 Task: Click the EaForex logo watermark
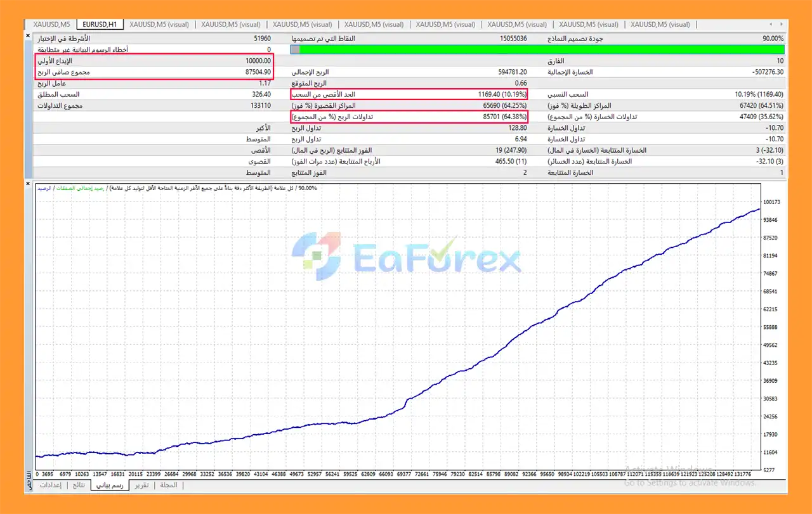tap(406, 257)
